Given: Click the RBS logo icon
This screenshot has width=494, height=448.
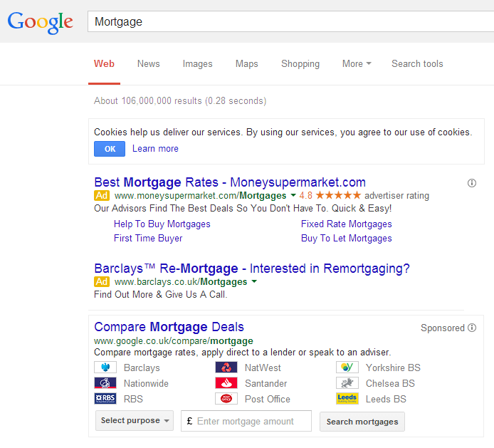Looking at the screenshot, I should pos(105,399).
